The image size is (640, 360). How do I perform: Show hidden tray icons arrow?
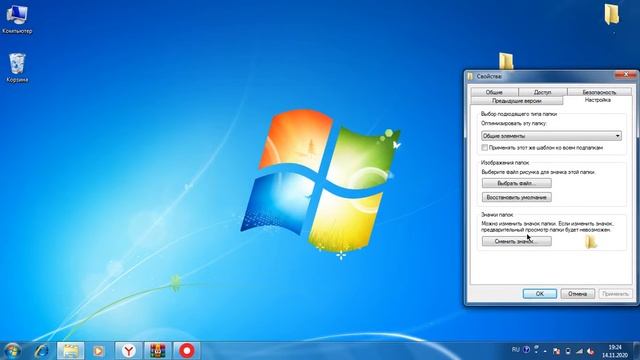pyautogui.click(x=545, y=351)
